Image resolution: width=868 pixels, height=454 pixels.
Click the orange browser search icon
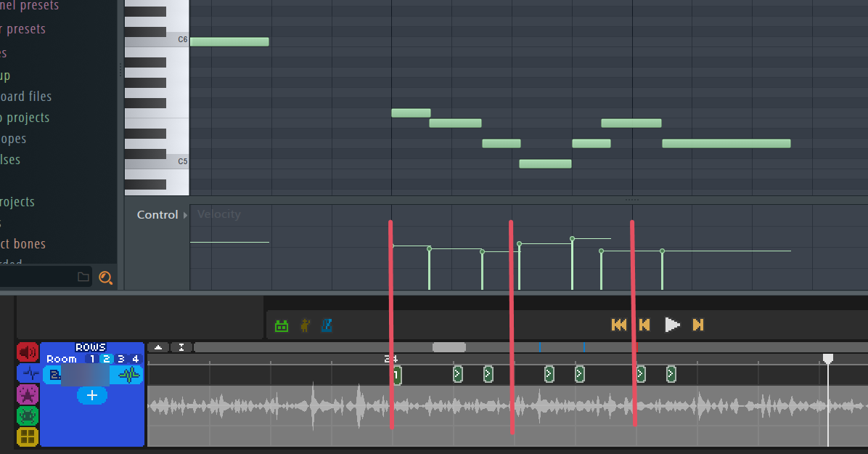click(105, 277)
